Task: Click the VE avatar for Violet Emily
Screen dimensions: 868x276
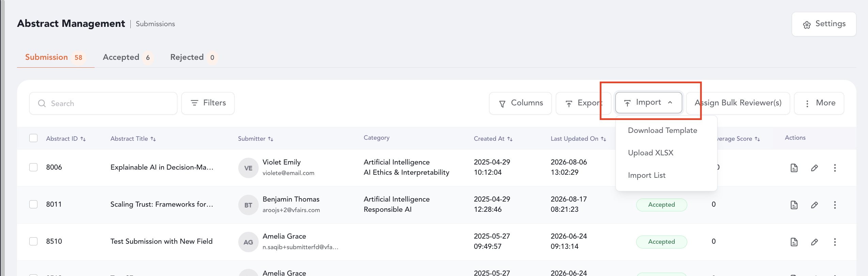Action: point(248,168)
